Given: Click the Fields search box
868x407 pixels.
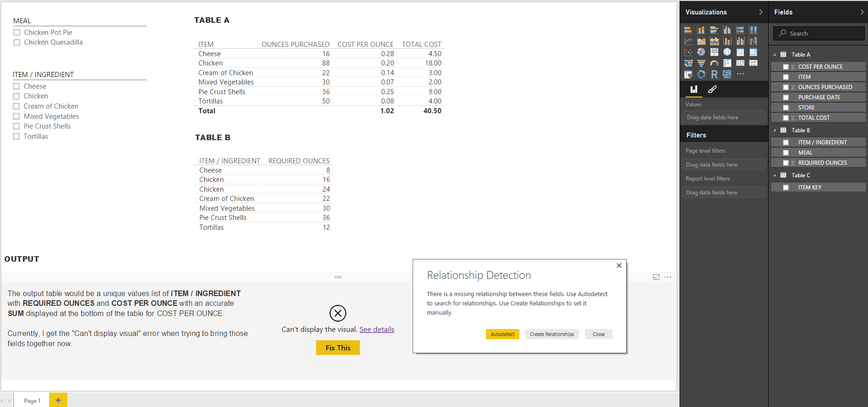Looking at the screenshot, I should point(819,33).
